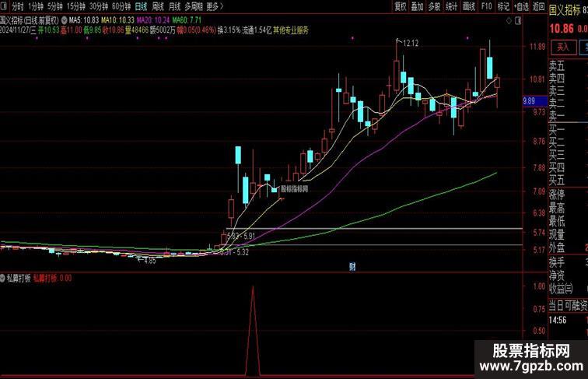
Task: Add stock via +自选 button
Action: [x=522, y=6]
